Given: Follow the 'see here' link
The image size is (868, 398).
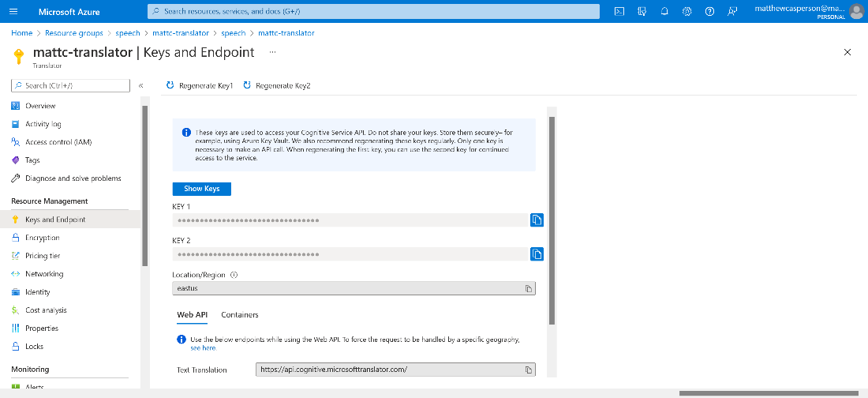Looking at the screenshot, I should pos(203,348).
